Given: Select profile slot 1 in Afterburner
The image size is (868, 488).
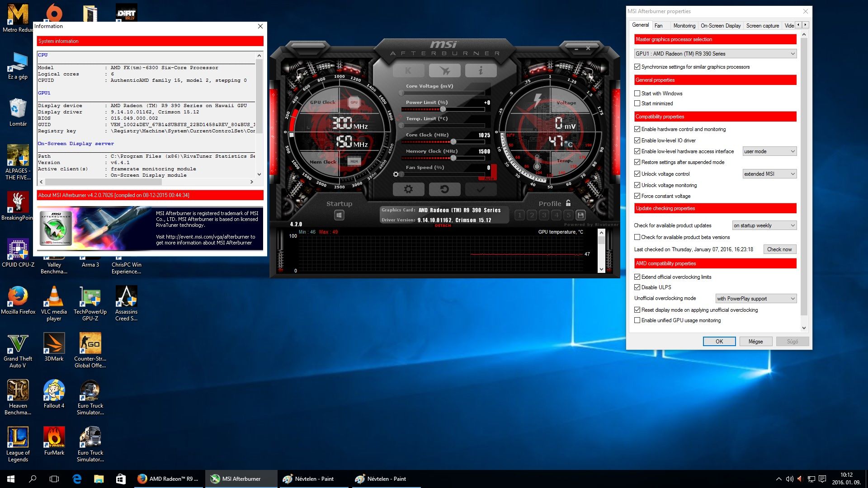Looking at the screenshot, I should pyautogui.click(x=520, y=215).
